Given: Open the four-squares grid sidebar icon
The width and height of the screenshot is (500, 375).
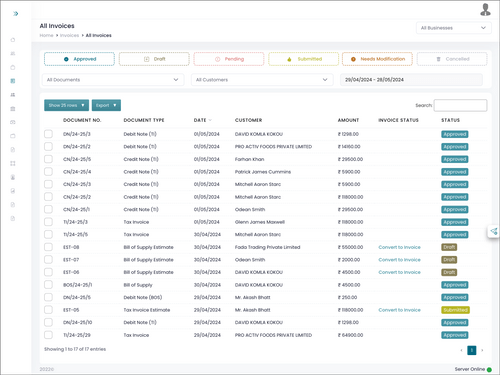Looking at the screenshot, I should (13, 163).
